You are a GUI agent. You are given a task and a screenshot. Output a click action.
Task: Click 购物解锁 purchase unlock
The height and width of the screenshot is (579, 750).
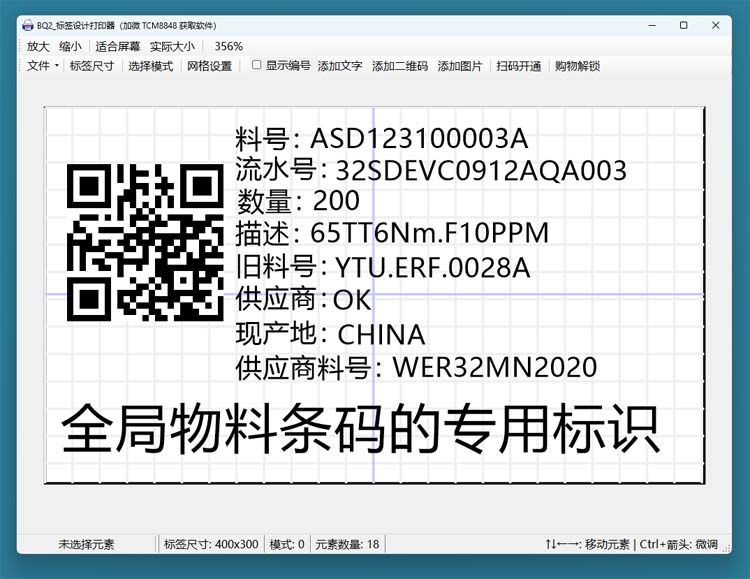[x=577, y=66]
